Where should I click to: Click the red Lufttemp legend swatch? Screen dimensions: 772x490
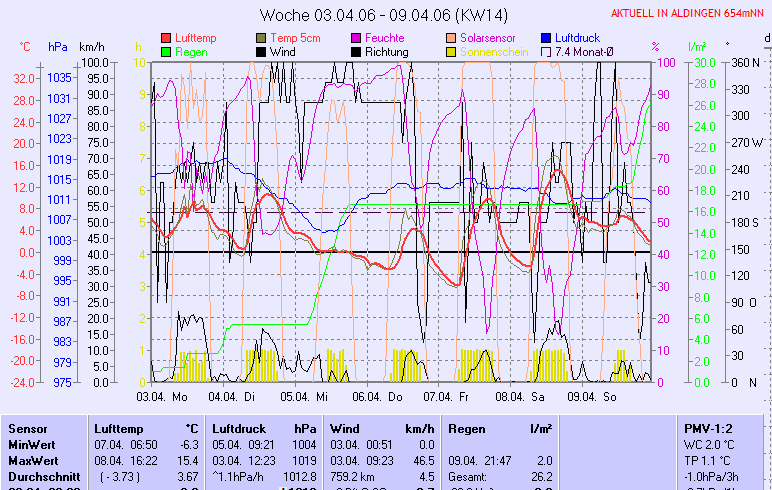tap(166, 38)
